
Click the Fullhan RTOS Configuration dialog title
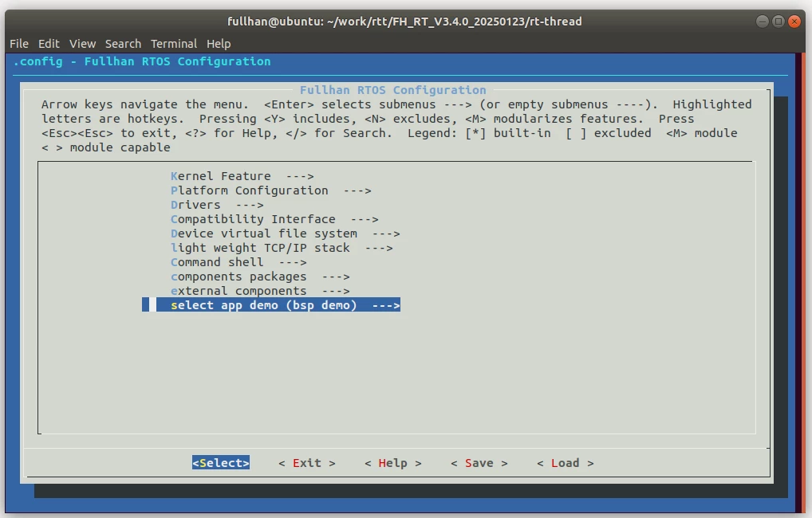pyautogui.click(x=393, y=90)
